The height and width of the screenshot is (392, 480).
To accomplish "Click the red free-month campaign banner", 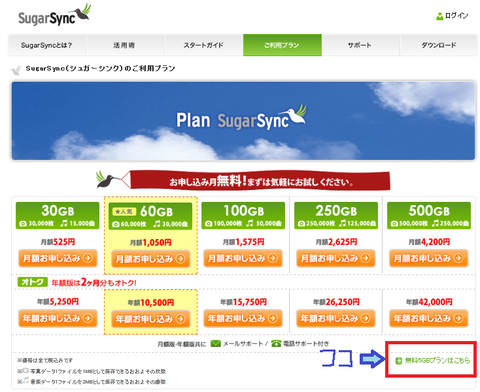I will pyautogui.click(x=259, y=180).
